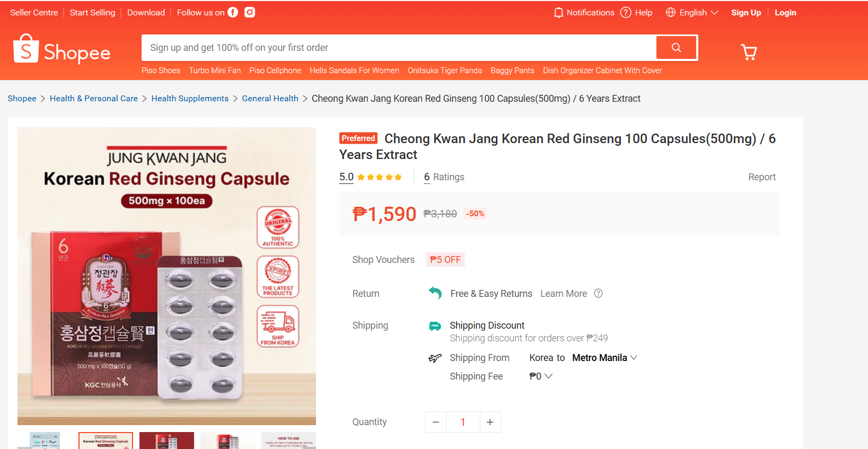The image size is (868, 449).
Task: Select the fourth product thumbnail
Action: pos(227,441)
